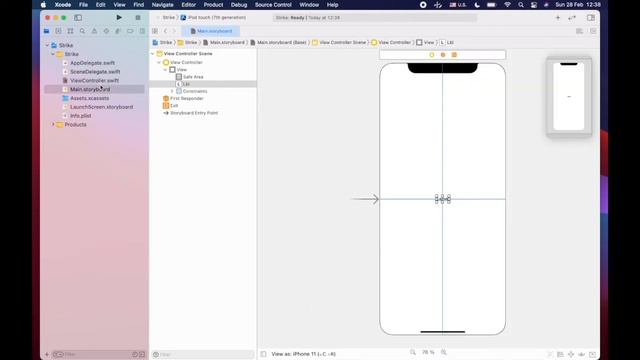Open the Library with the plus button

pyautogui.click(x=558, y=18)
